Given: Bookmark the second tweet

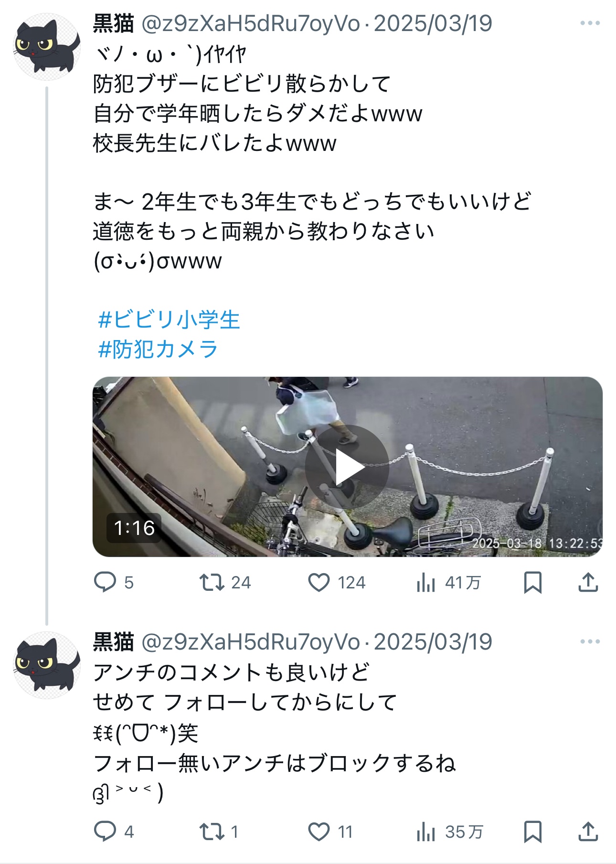Looking at the screenshot, I should (532, 832).
